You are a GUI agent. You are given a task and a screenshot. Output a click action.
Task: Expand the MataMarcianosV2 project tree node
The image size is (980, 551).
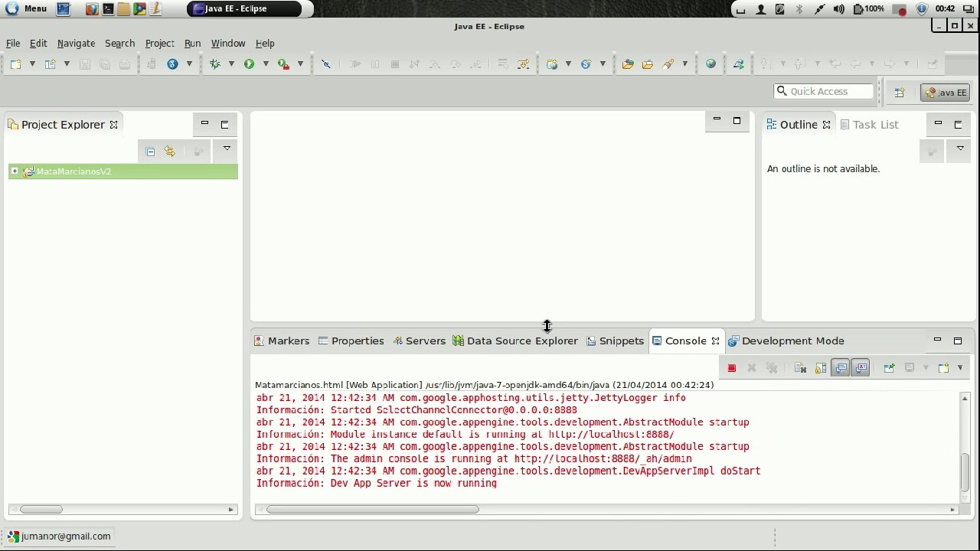tap(15, 171)
